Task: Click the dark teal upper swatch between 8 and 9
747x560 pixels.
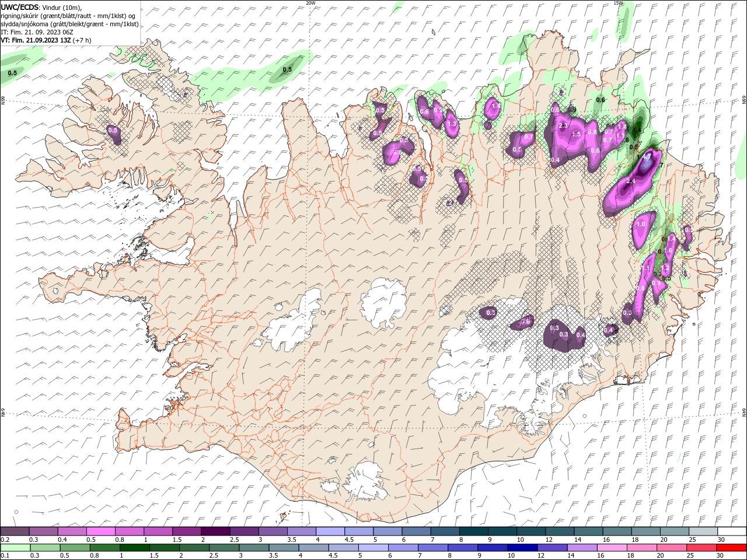Action: point(473,531)
